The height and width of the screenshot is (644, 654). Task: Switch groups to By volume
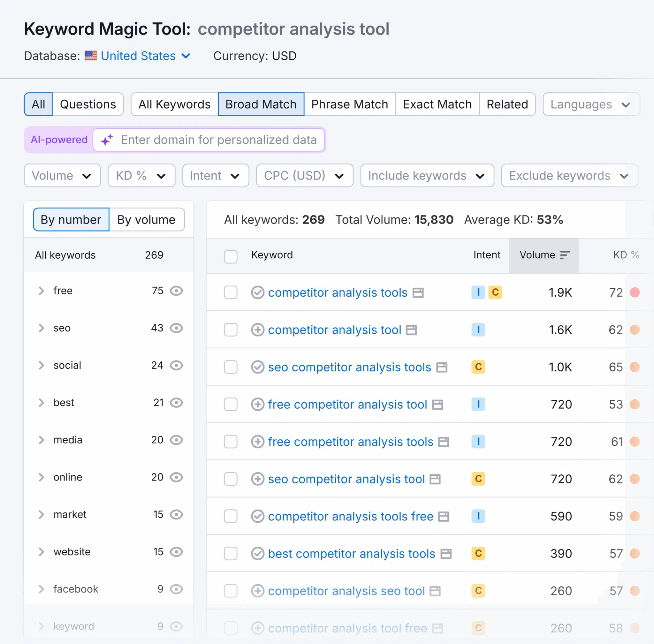click(x=147, y=220)
